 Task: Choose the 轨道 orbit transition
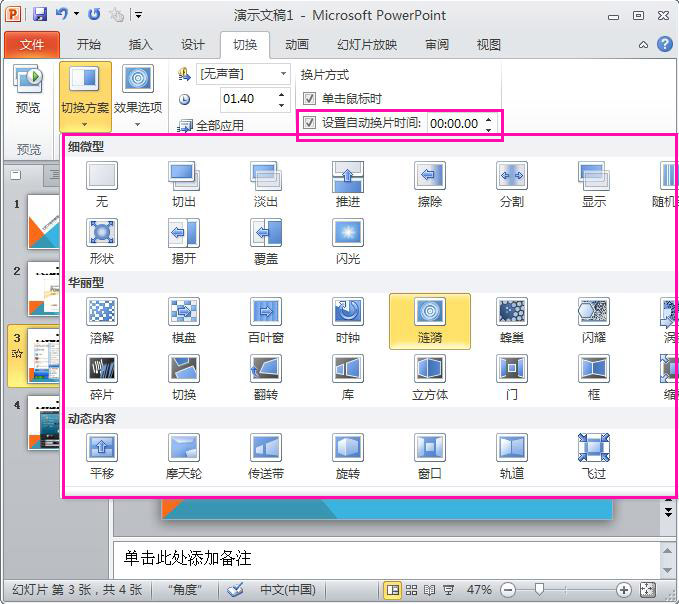(511, 457)
